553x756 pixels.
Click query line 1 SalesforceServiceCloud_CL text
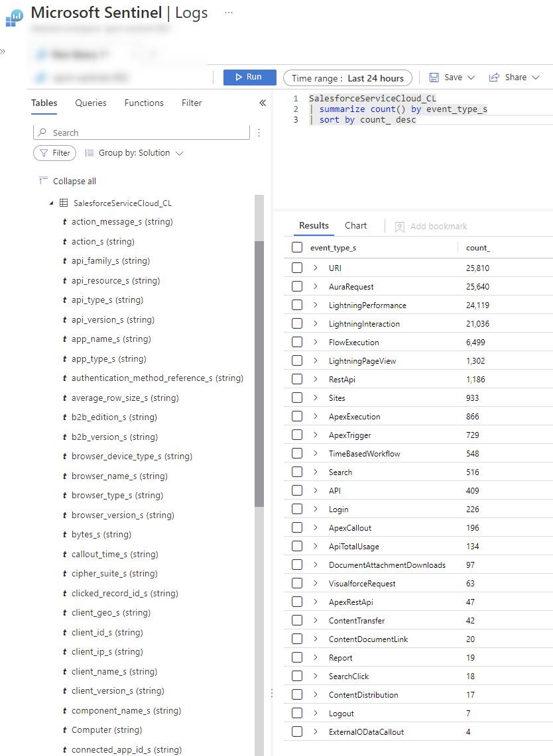(373, 98)
